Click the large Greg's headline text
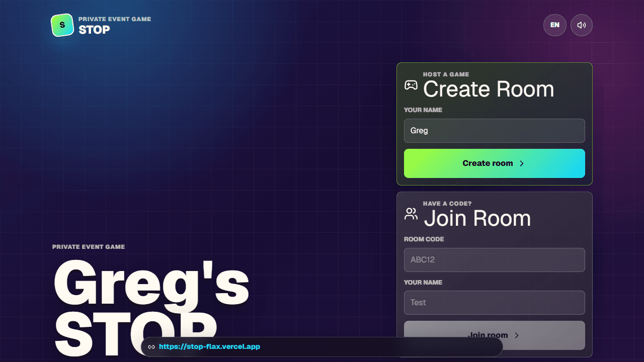This screenshot has height=362, width=644. pyautogui.click(x=151, y=285)
